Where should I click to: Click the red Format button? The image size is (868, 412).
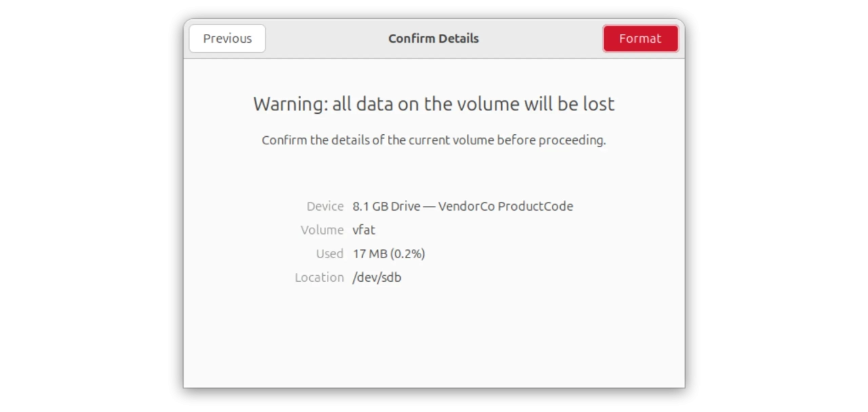(x=640, y=39)
